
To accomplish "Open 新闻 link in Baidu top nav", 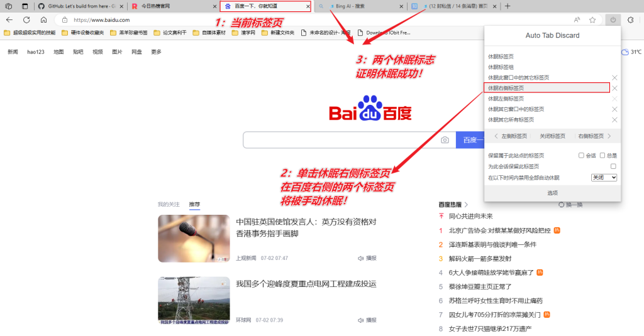I will (x=13, y=51).
